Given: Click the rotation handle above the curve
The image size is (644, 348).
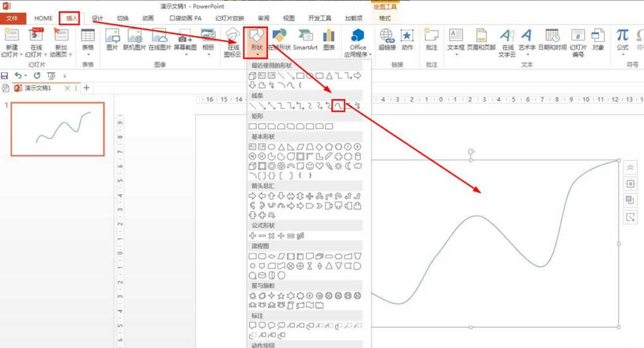Looking at the screenshot, I should (470, 152).
